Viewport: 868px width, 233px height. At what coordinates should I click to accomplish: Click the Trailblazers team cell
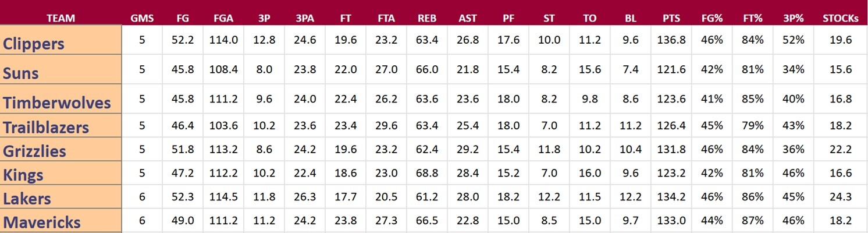click(x=45, y=128)
